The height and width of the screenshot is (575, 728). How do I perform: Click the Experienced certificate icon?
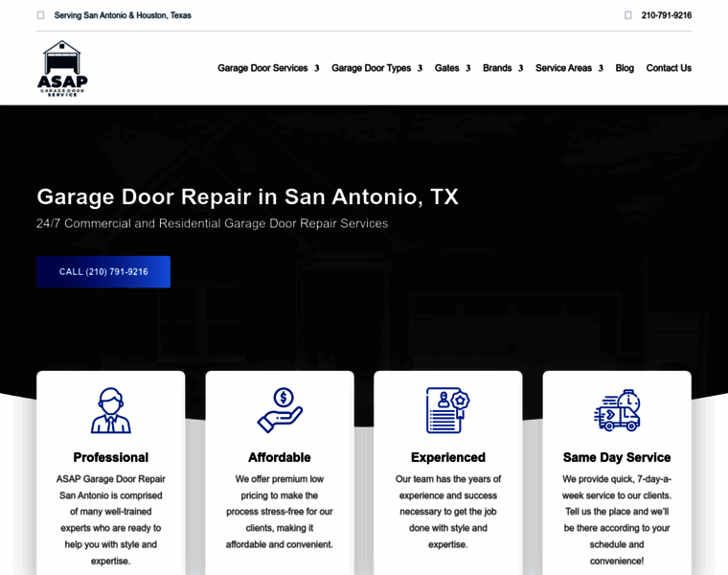(x=448, y=410)
